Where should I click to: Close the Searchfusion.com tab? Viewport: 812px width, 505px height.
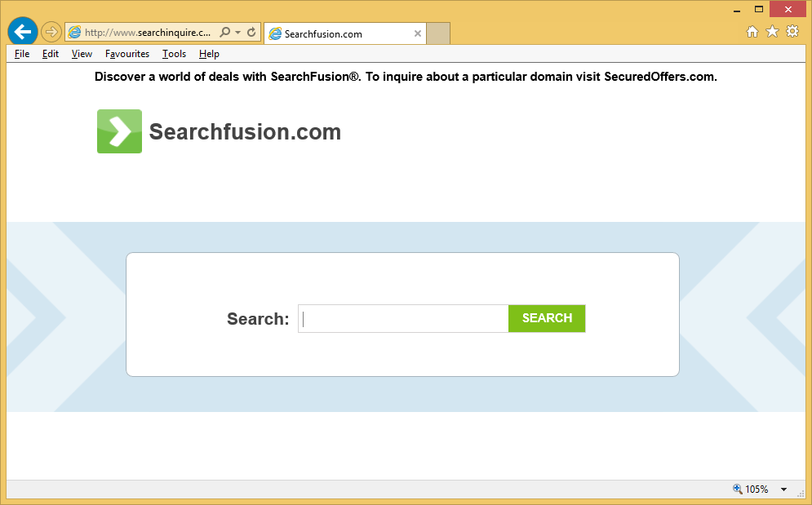tap(418, 33)
